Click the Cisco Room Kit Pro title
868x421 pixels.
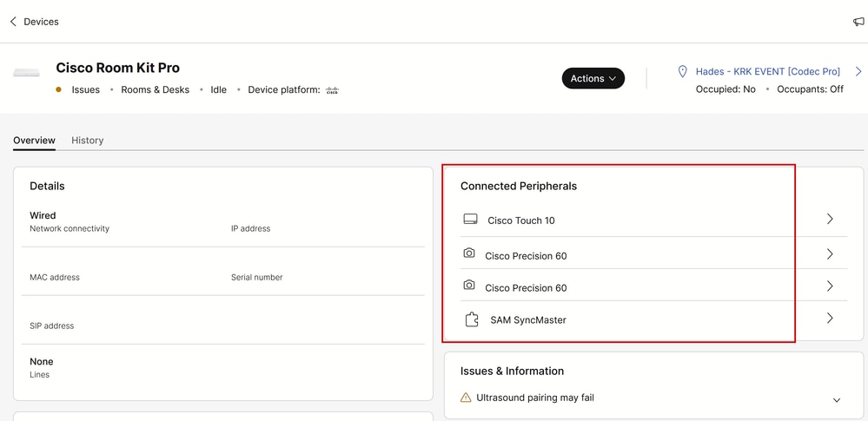coord(118,68)
